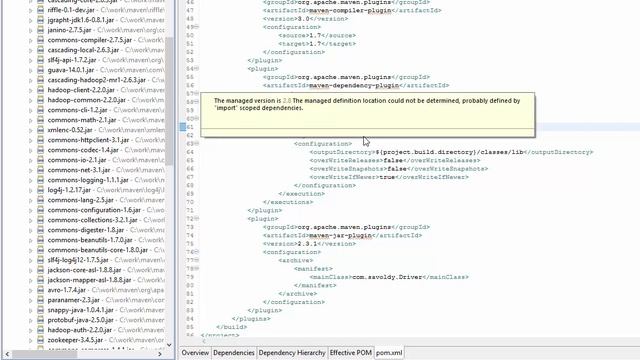Click the jar icon of commons-httpclient-3.1.jar
Image resolution: width=640 pixels, height=360 pixels.
(40, 140)
